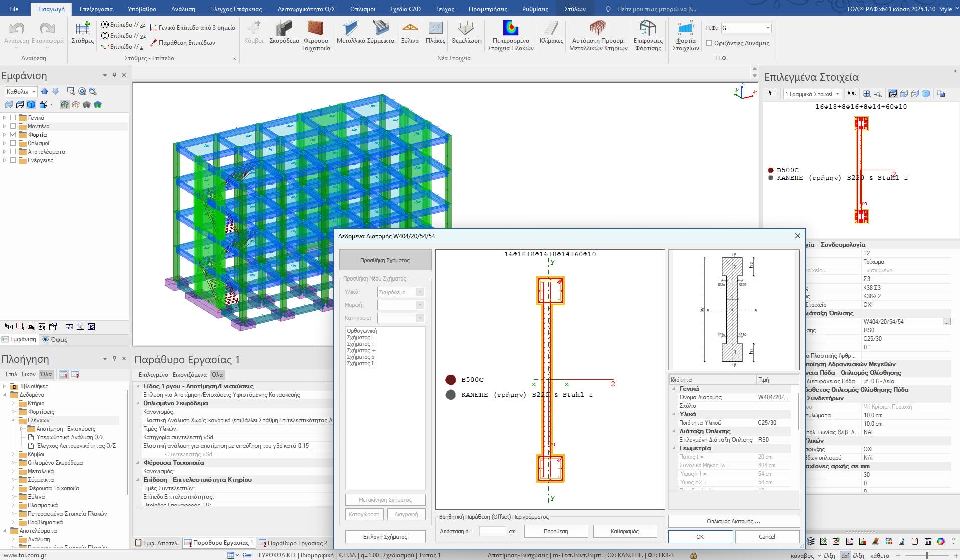Switch to the Ανάλυση ribbon tab
The height and width of the screenshot is (560, 960).
pos(183,9)
